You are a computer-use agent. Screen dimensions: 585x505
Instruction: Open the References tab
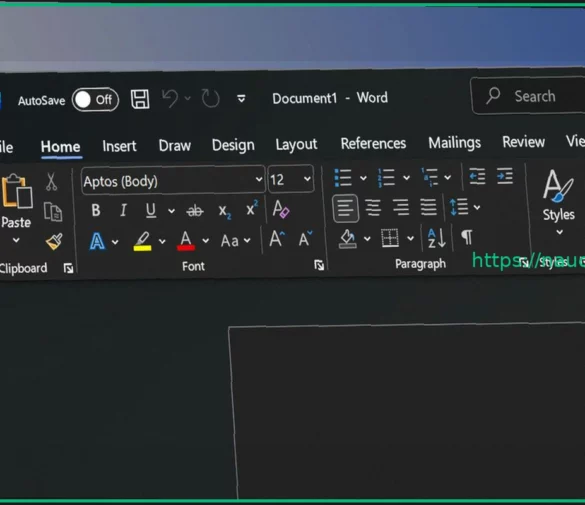373,143
